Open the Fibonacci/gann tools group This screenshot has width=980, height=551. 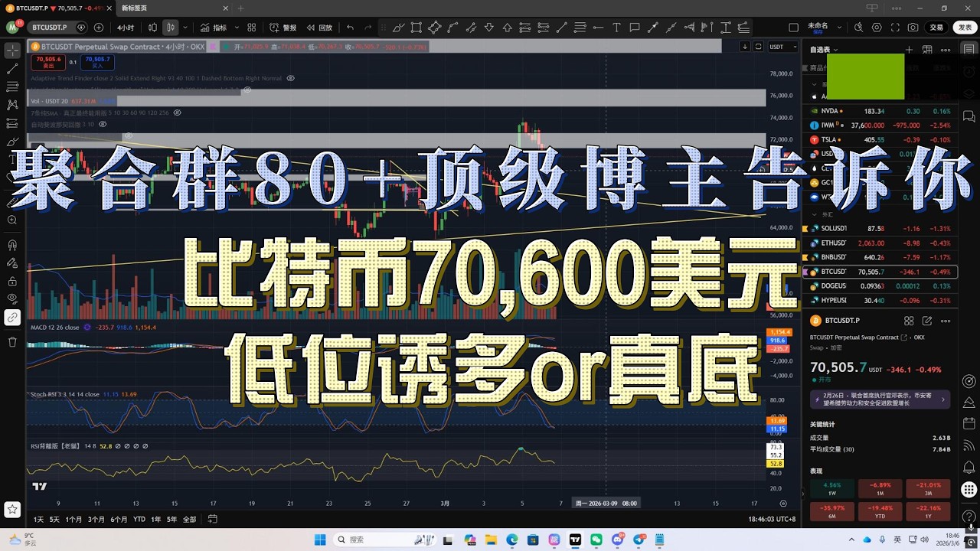(12, 86)
